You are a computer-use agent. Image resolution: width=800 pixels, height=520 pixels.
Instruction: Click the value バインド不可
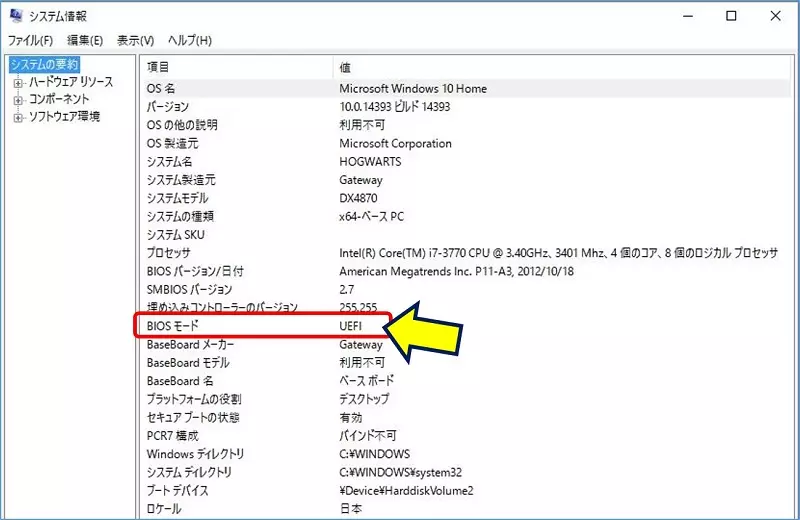367,436
